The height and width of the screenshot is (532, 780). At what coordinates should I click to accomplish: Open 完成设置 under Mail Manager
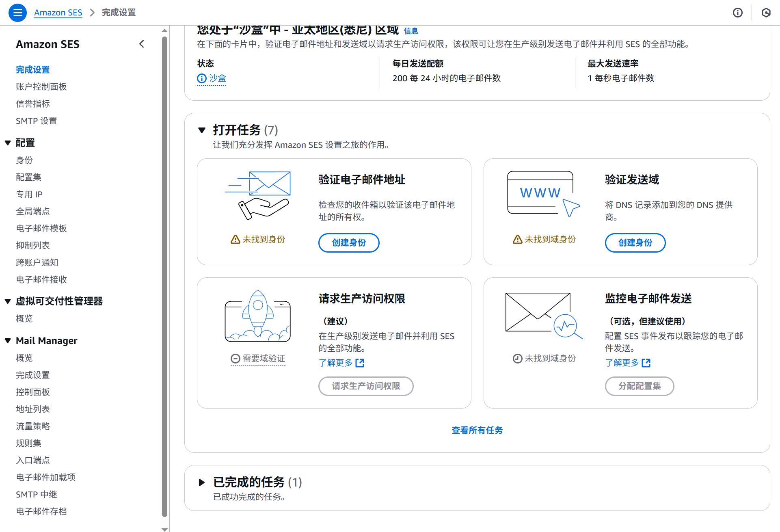pyautogui.click(x=33, y=375)
